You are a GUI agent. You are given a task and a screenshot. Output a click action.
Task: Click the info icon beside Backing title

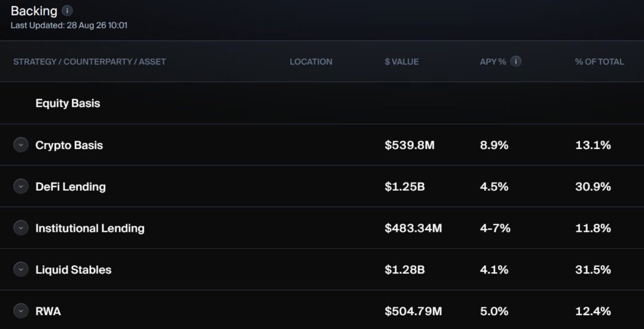[x=67, y=11]
